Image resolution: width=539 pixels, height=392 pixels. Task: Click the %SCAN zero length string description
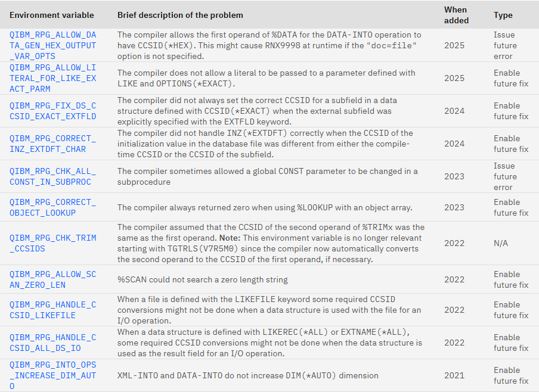click(x=203, y=279)
